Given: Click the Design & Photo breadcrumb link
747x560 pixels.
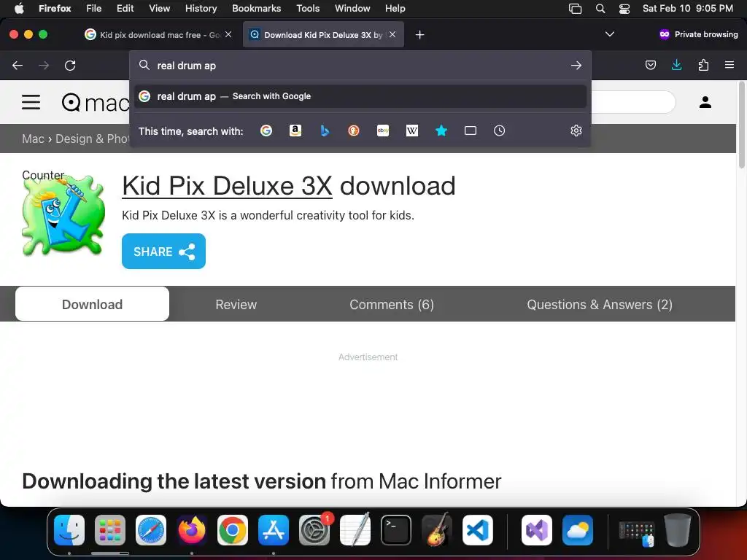Looking at the screenshot, I should coord(93,139).
